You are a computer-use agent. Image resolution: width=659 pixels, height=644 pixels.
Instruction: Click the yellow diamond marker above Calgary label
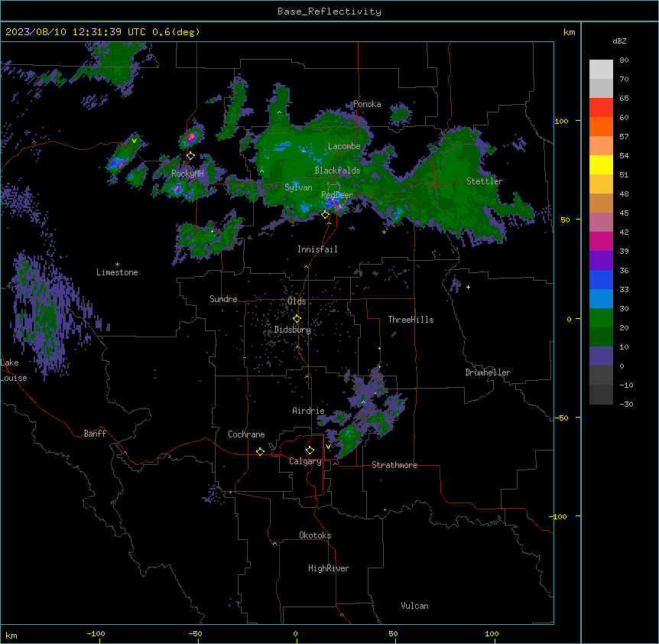tap(310, 450)
